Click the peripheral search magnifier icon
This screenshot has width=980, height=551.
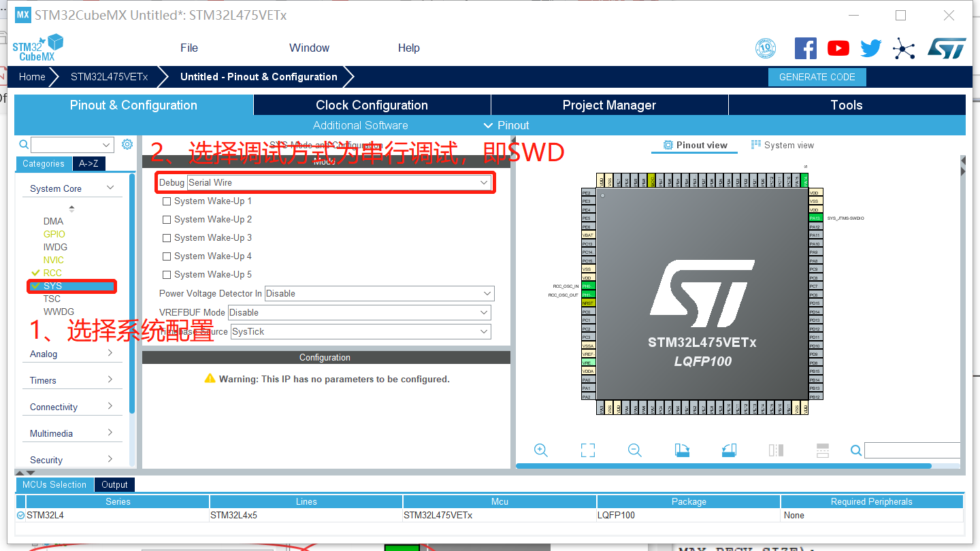tap(24, 144)
